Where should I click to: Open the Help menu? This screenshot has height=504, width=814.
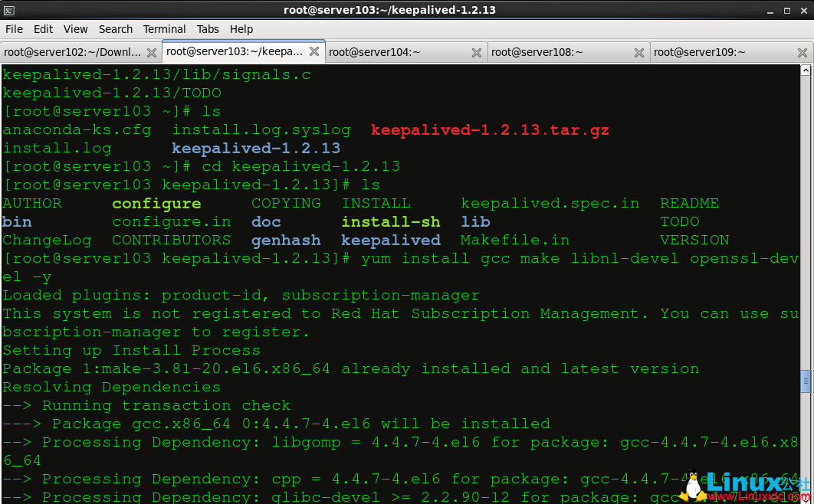(241, 29)
